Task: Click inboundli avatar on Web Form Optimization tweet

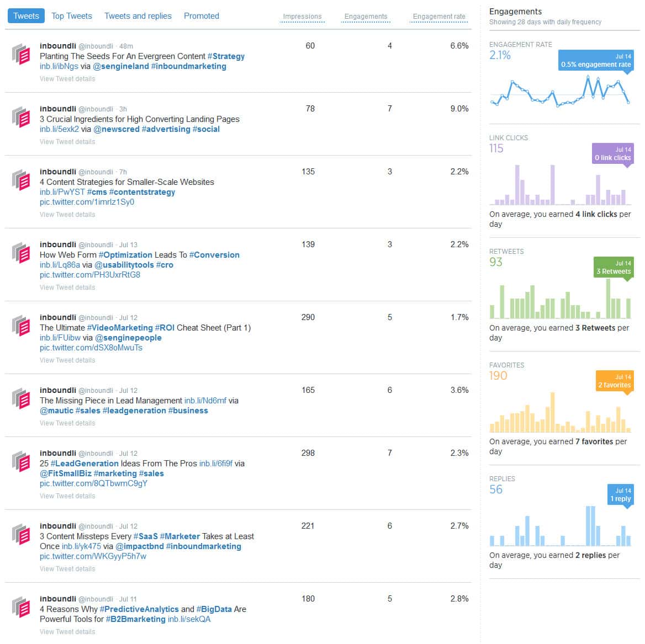Action: (x=21, y=253)
